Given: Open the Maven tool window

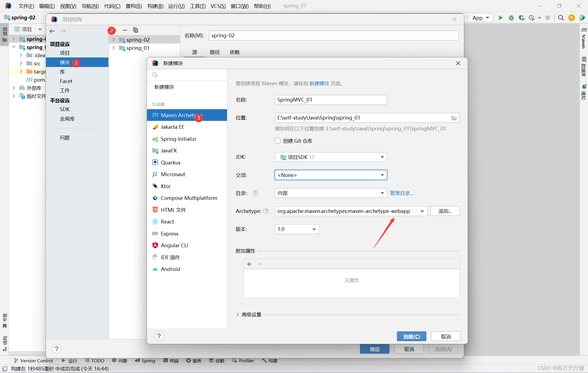Looking at the screenshot, I should point(584,38).
